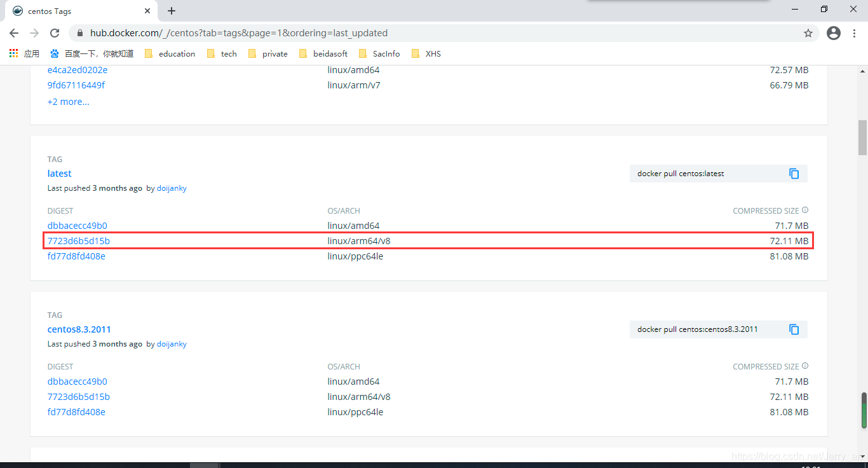Click the browser back arrow

pos(14,33)
